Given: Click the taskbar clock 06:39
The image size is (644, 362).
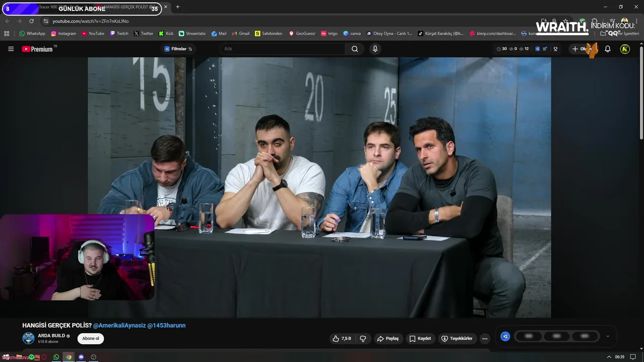Looking at the screenshot, I should 619,357.
